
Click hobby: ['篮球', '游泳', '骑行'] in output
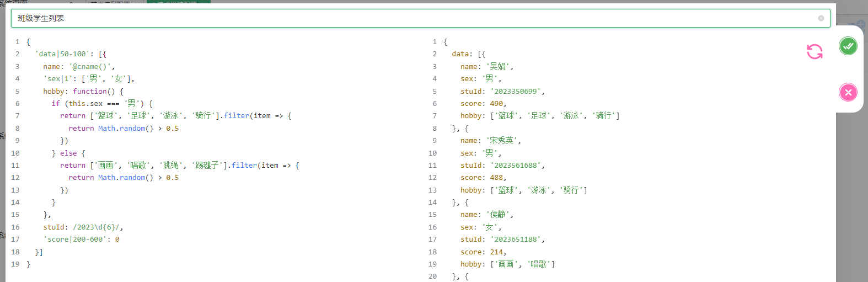[524, 190]
